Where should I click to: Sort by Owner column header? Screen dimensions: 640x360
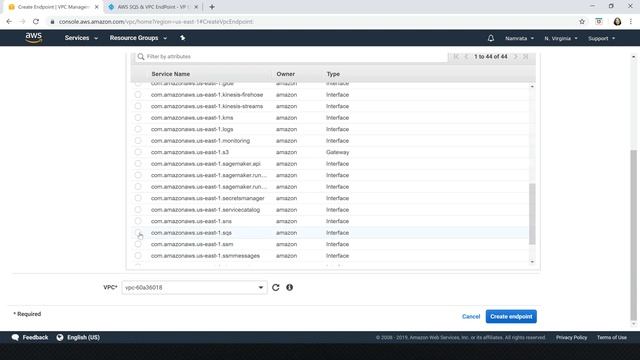285,74
